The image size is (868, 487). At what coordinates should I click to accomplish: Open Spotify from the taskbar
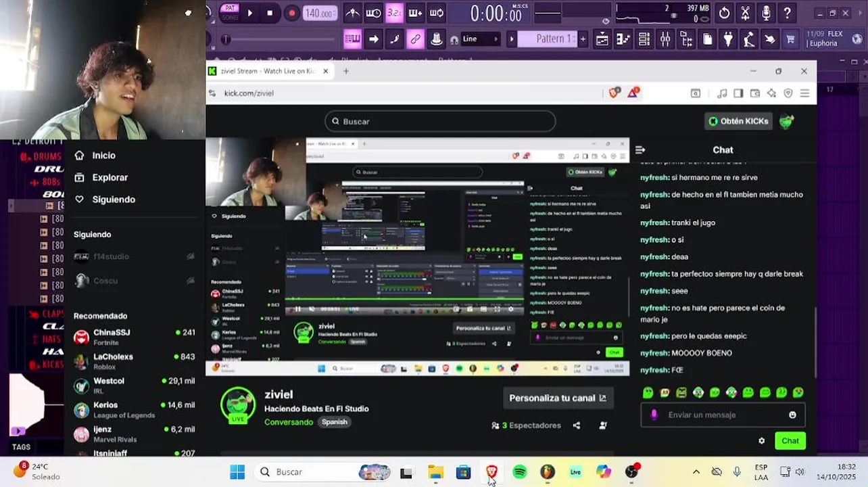520,472
